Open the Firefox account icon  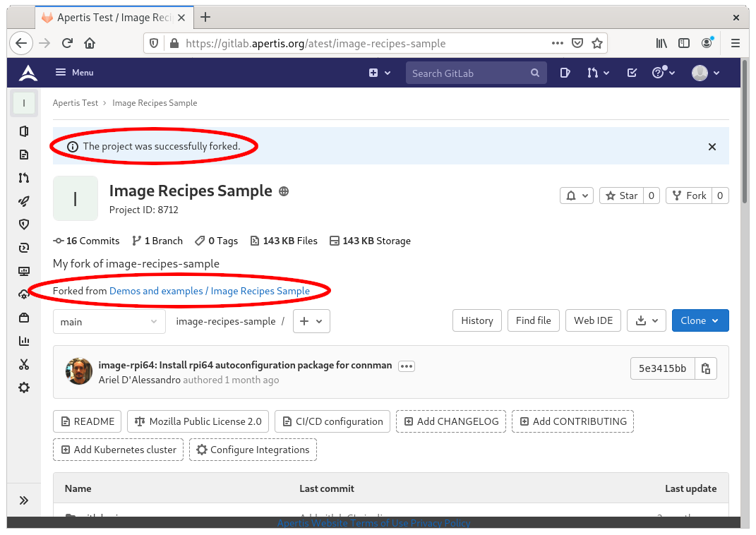click(x=707, y=43)
